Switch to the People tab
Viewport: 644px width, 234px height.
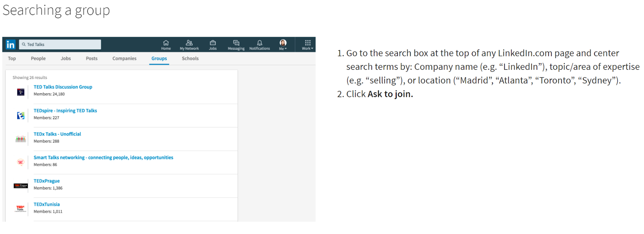point(38,58)
